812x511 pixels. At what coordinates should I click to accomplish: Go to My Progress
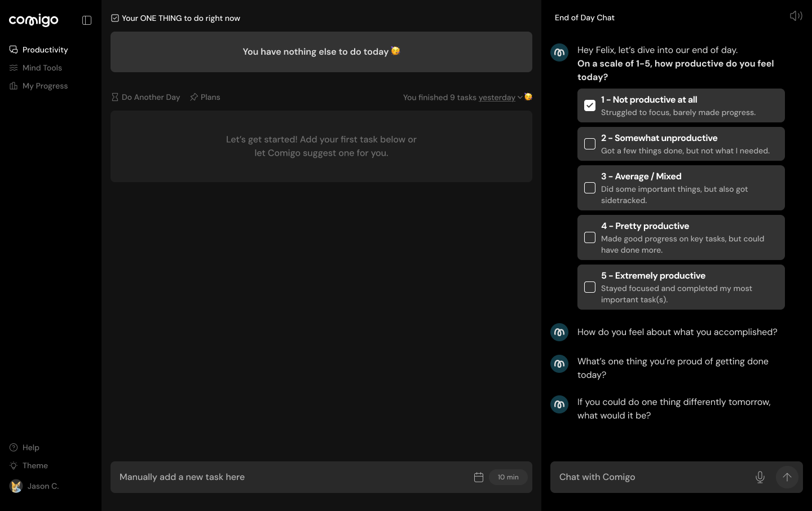[39, 86]
